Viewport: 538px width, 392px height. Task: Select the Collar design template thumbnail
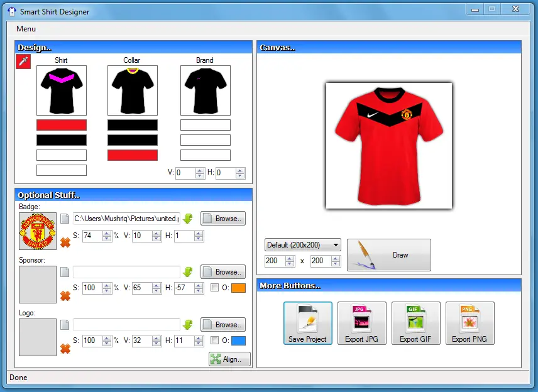(133, 90)
